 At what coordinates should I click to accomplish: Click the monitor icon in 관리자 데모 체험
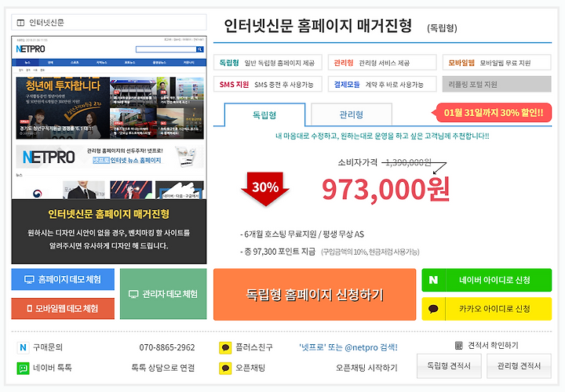(133, 294)
